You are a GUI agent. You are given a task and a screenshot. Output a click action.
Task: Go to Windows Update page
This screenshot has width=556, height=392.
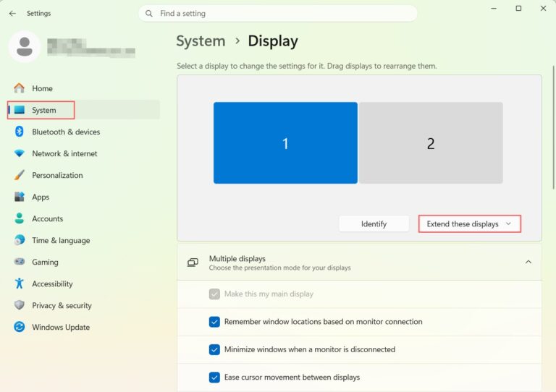(83, 327)
